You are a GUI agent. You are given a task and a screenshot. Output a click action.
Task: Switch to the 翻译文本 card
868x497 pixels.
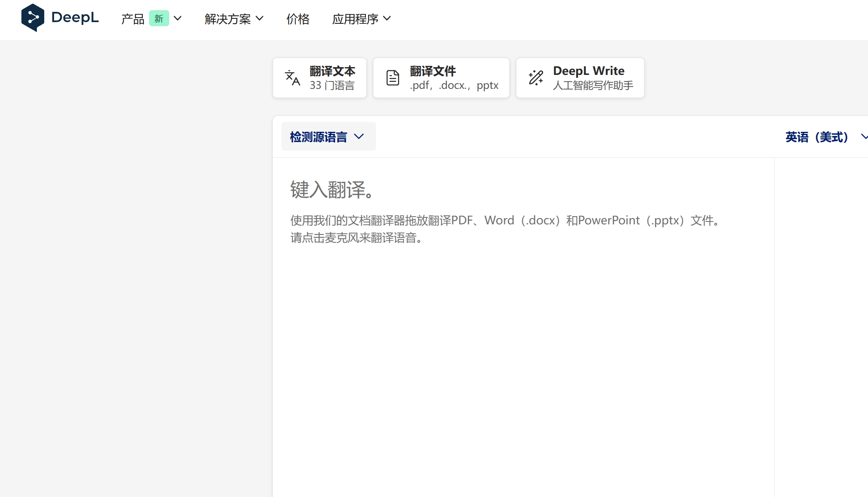[x=320, y=78]
